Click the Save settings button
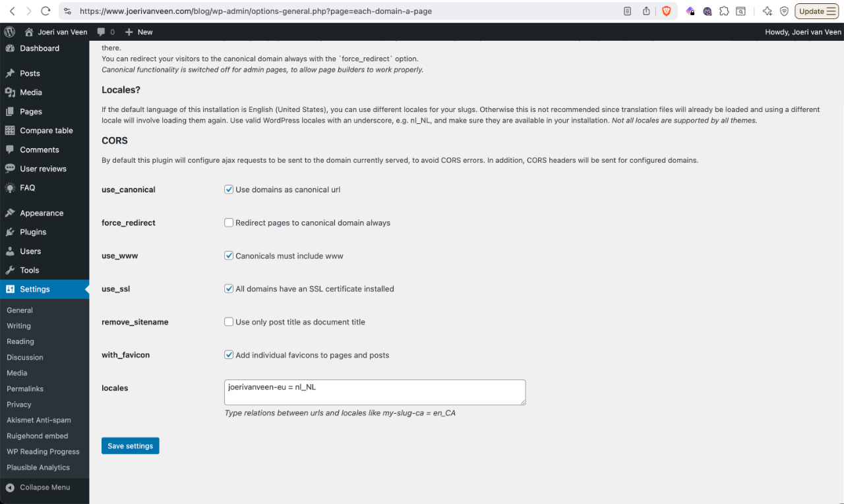Image resolution: width=844 pixels, height=504 pixels. pos(130,445)
